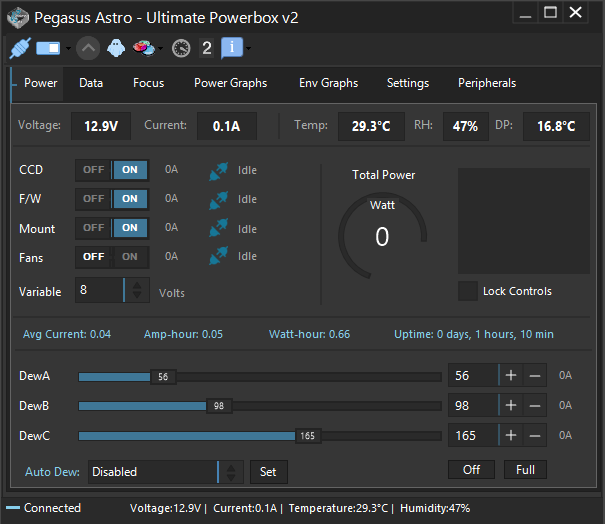Click the DewB slider handle at 98

click(219, 406)
